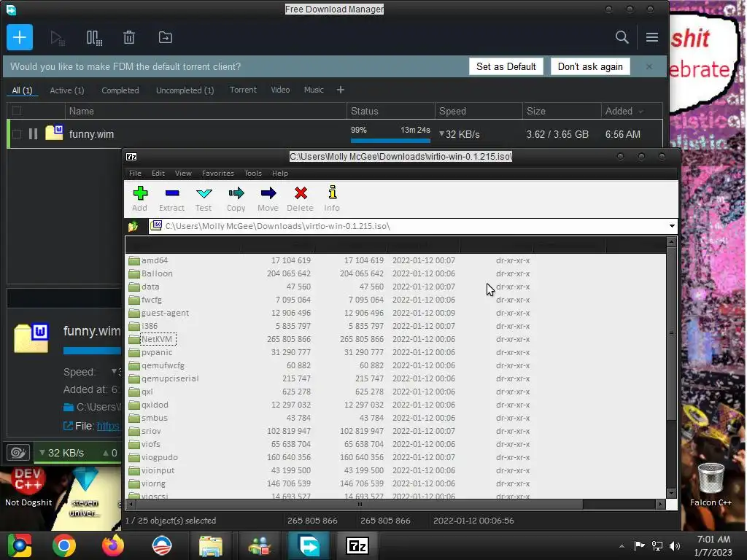
Task: Click the 7-Zip horizontal scrollbar right arrow
Action: point(660,504)
